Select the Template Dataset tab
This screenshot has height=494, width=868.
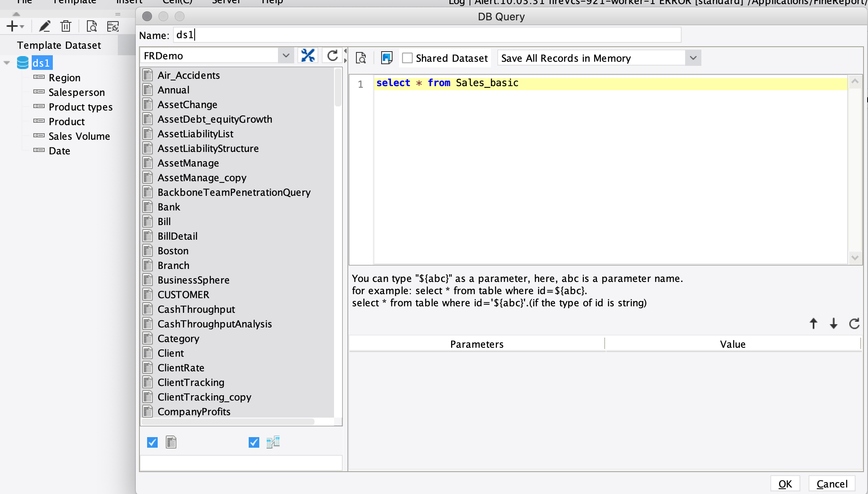(59, 45)
